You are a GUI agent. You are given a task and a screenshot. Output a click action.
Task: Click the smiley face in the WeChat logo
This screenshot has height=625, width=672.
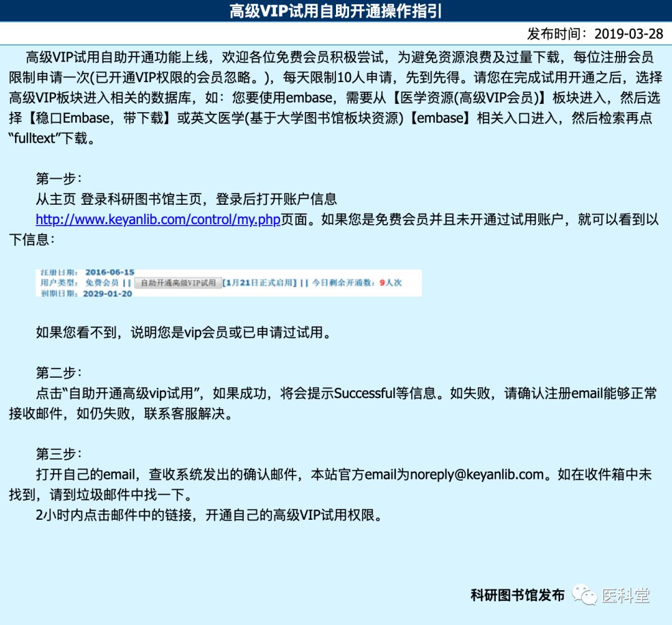(588, 598)
